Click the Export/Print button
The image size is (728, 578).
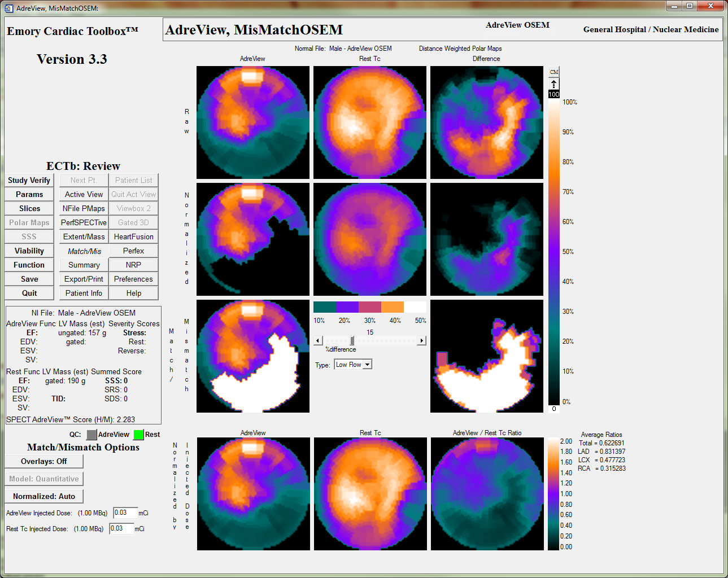coord(84,279)
